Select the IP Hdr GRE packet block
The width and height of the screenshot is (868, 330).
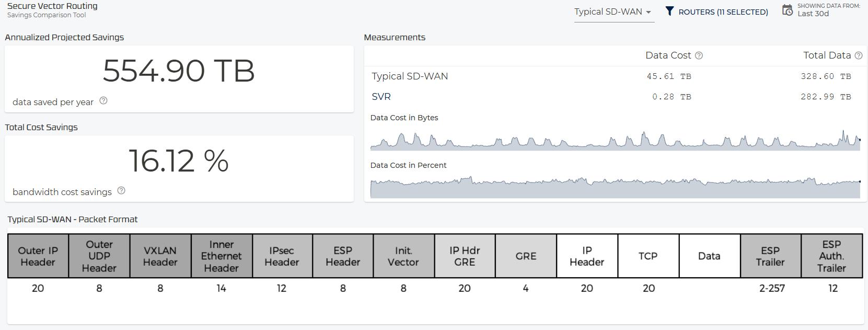click(465, 256)
